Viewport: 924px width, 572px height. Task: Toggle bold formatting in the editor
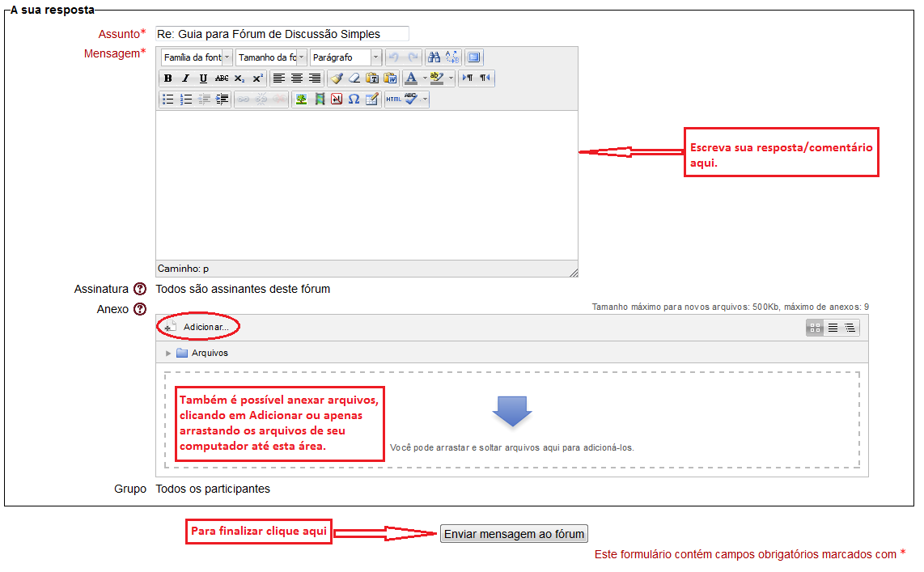point(167,78)
